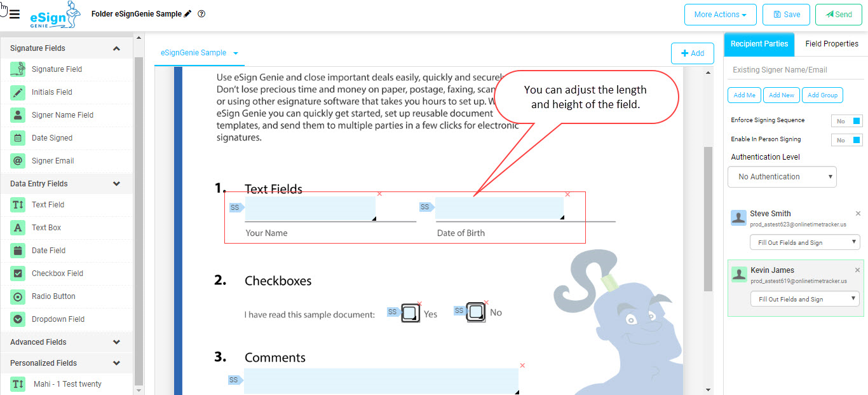The height and width of the screenshot is (395, 868).
Task: Select the Text Field icon
Action: (18, 205)
